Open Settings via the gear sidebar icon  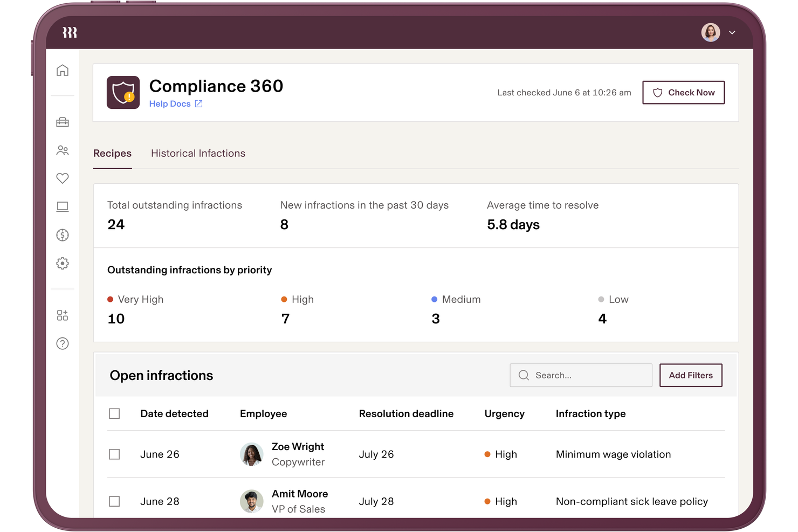[63, 264]
